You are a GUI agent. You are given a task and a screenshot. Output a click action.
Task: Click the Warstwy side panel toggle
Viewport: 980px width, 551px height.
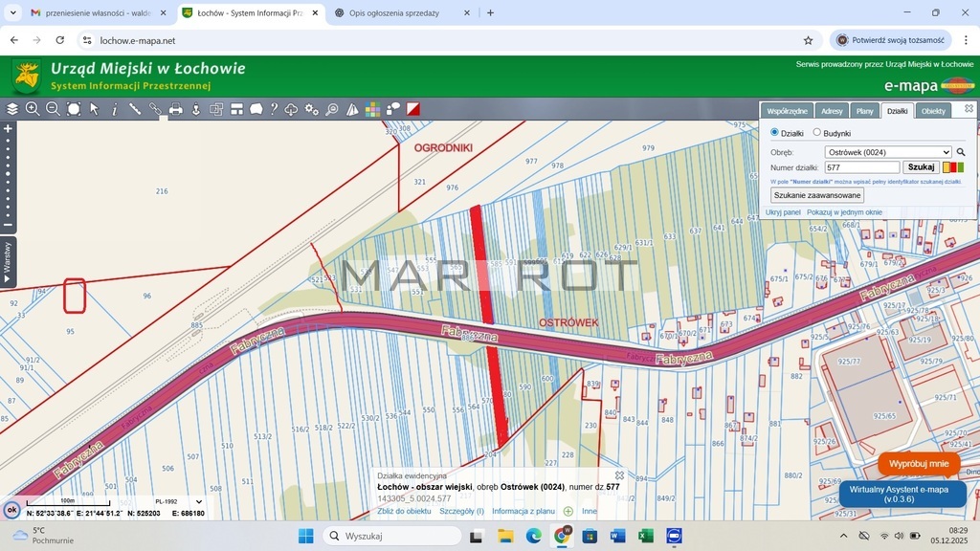pos(8,263)
